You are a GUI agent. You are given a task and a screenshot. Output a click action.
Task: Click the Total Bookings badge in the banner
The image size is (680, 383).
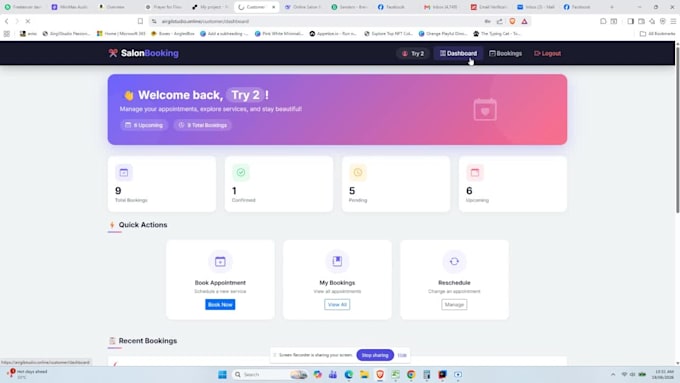[203, 125]
